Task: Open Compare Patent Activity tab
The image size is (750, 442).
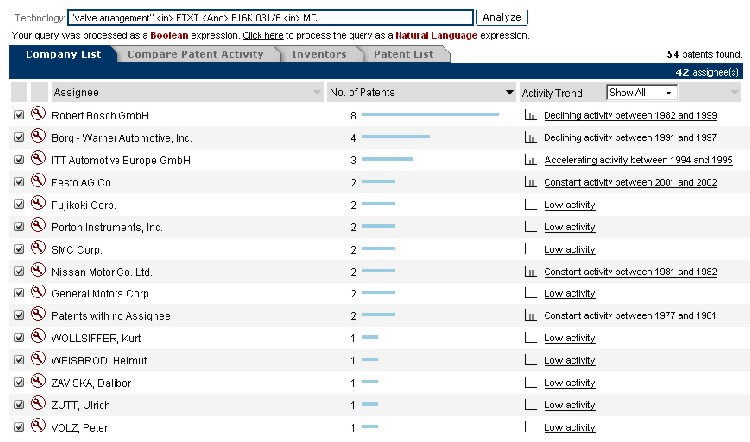Action: pyautogui.click(x=195, y=54)
